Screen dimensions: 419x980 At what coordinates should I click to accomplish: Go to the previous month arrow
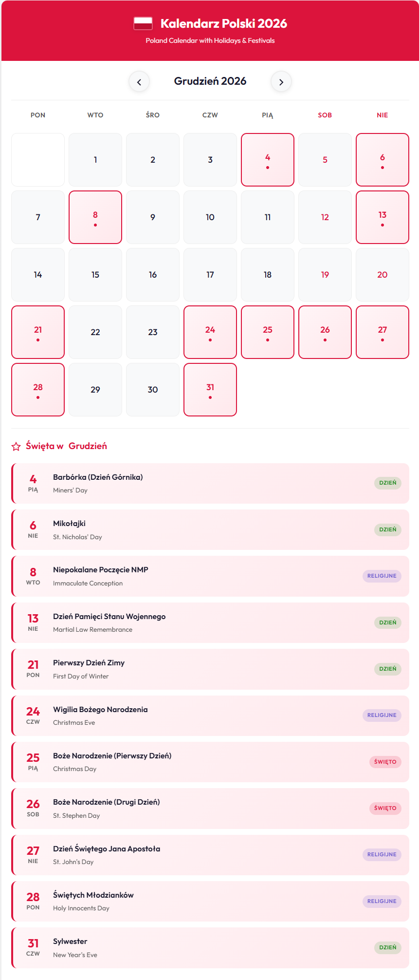(x=139, y=82)
